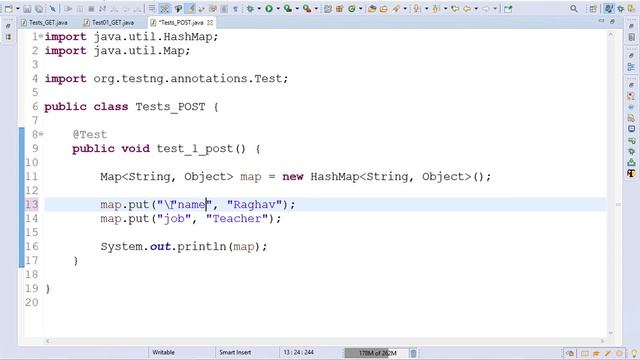This screenshot has width=640, height=360.
Task: Toggle Mark Occurrences highlighter icon
Action: point(190,9)
